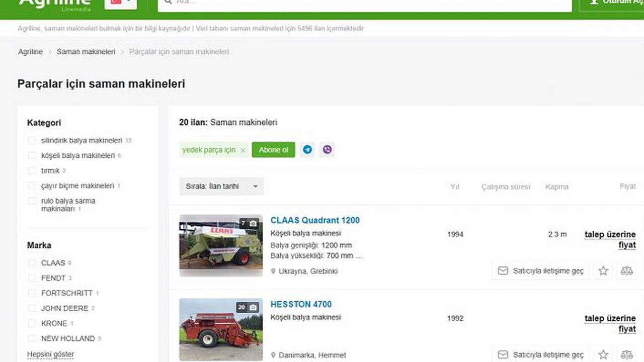Compare HESSTON 4700 with scales icon

626,354
